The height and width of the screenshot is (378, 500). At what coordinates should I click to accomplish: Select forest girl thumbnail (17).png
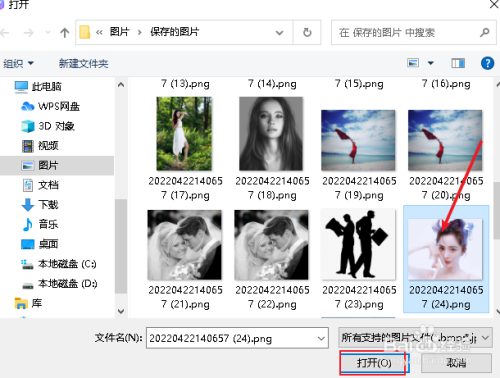point(184,134)
